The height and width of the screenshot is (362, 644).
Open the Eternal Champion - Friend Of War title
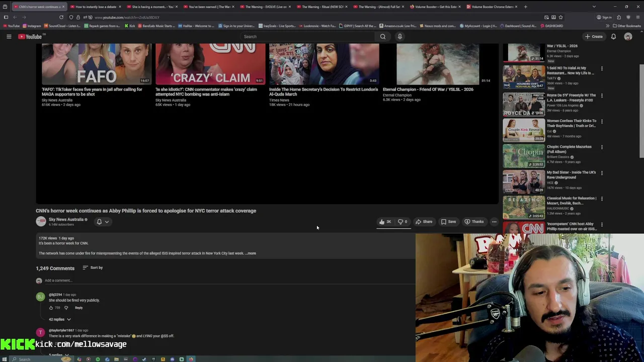click(x=428, y=89)
